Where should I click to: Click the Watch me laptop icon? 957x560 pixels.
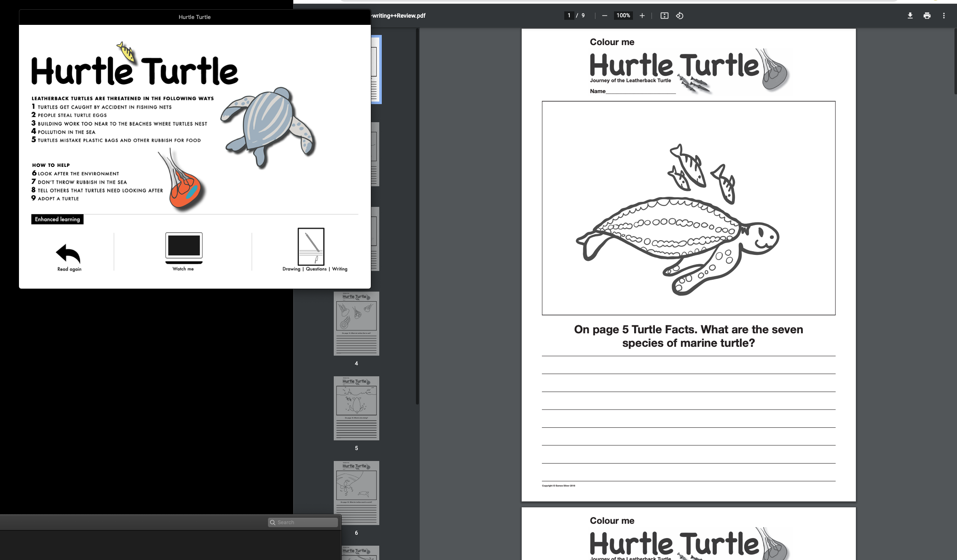(184, 248)
